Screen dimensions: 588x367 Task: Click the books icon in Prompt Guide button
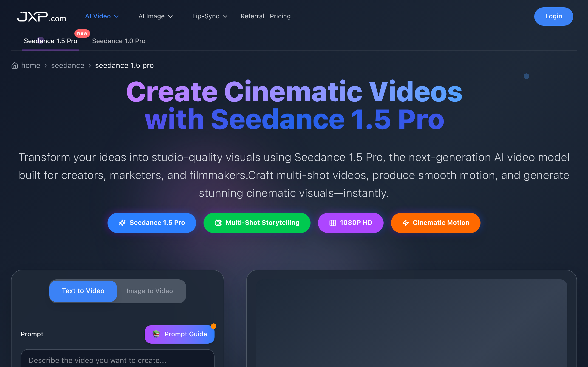point(156,334)
